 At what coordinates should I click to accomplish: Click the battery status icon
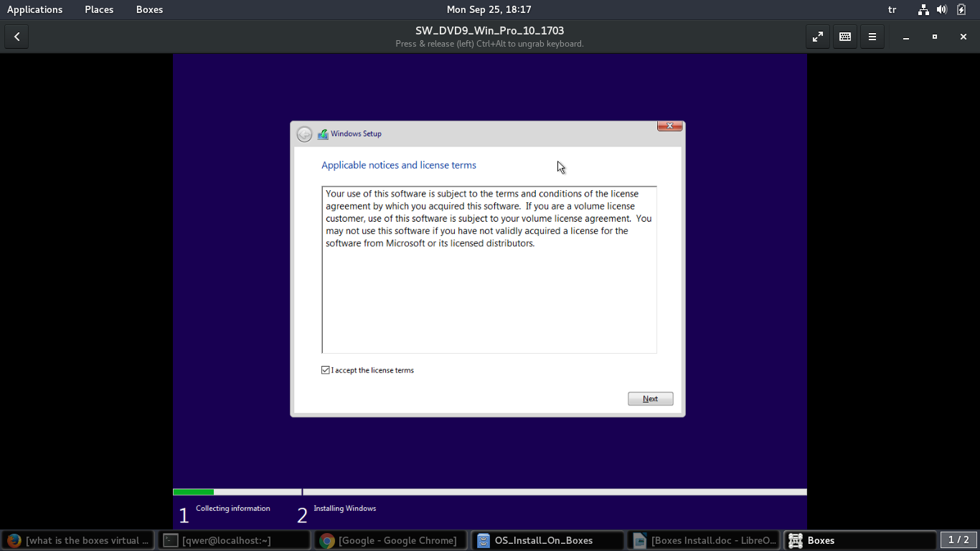(961, 9)
